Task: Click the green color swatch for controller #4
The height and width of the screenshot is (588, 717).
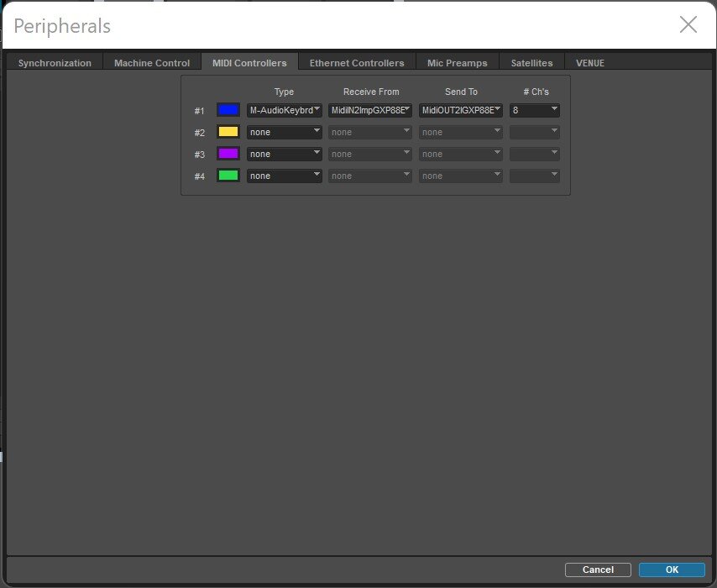Action: point(228,176)
